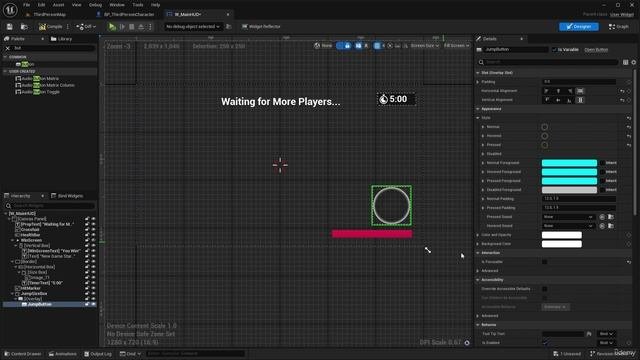640x360 pixels.
Task: Set horizontal alignment to Left
Action: pos(546,91)
